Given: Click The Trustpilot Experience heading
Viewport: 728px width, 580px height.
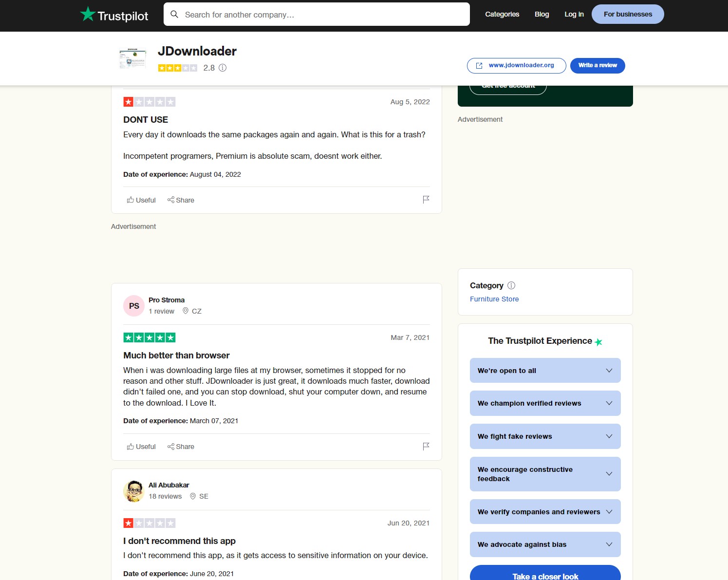Looking at the screenshot, I should click(x=540, y=341).
